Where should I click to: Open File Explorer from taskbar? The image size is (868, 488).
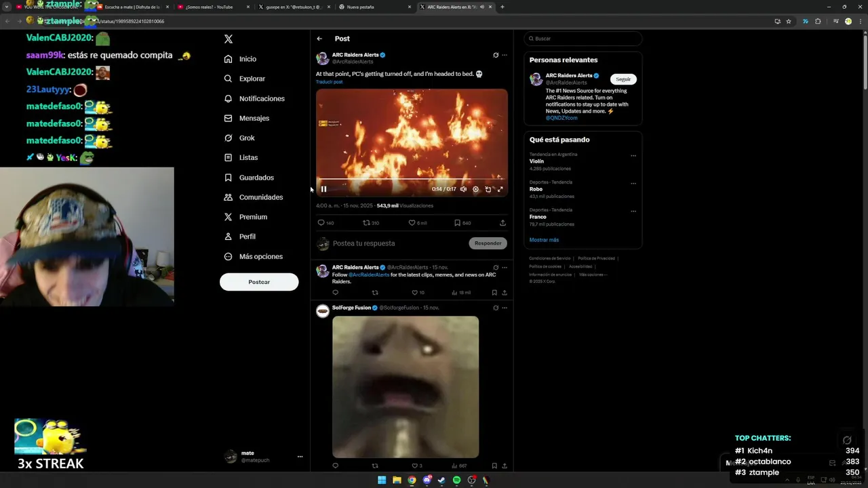(x=397, y=480)
